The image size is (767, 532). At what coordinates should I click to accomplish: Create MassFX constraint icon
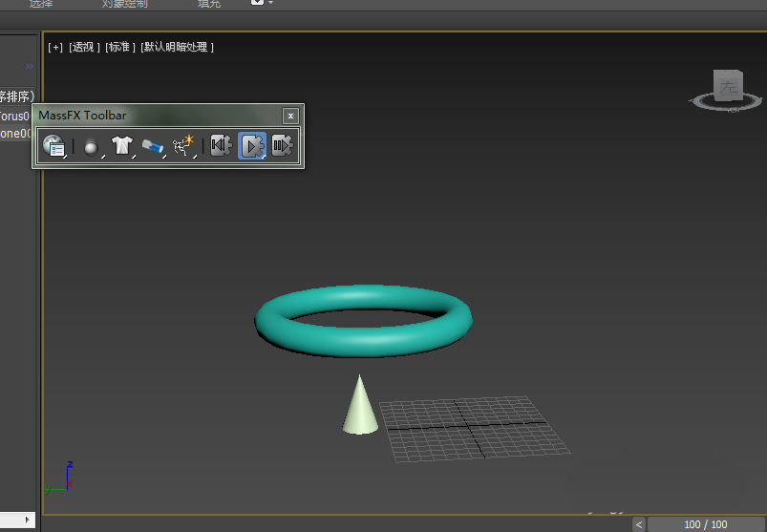pos(153,146)
